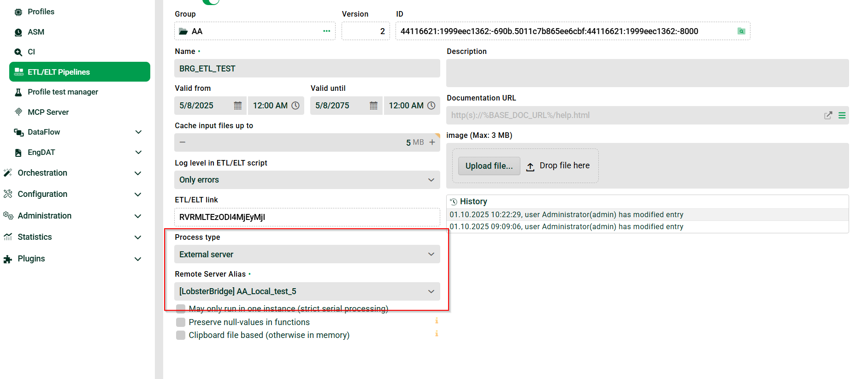Click the Upload file... button
The height and width of the screenshot is (379, 868).
click(489, 166)
